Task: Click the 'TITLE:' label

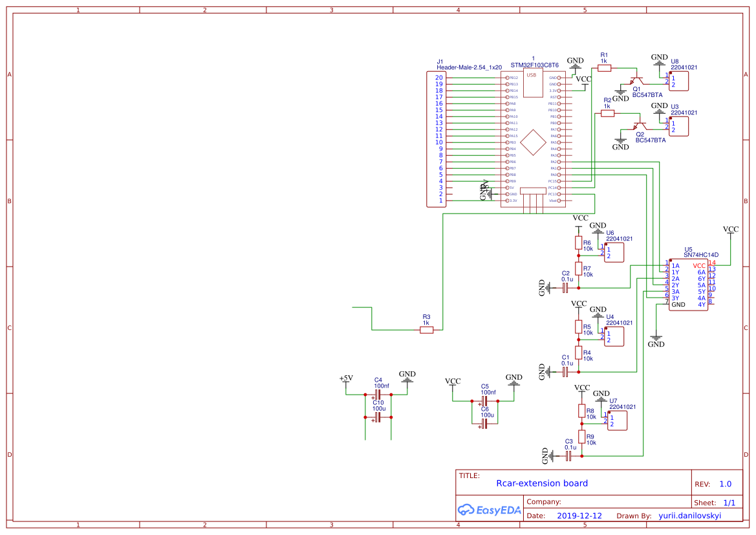Action: (x=469, y=475)
